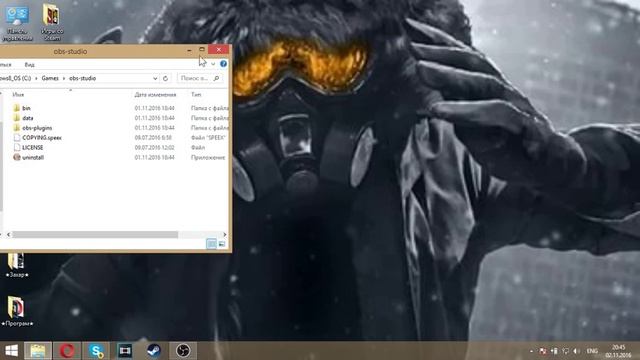Select the "COPYING.speex" file name
Viewport: 640px width, 360px height.
42,138
